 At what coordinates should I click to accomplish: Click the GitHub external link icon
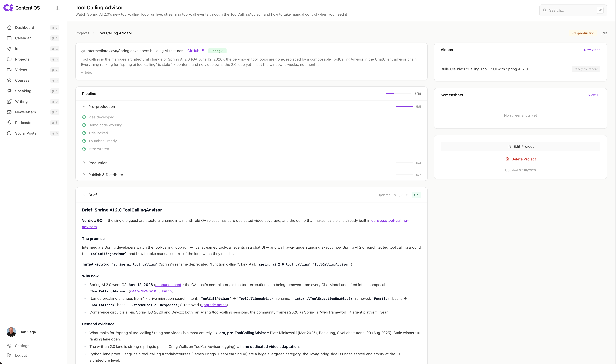[202, 51]
